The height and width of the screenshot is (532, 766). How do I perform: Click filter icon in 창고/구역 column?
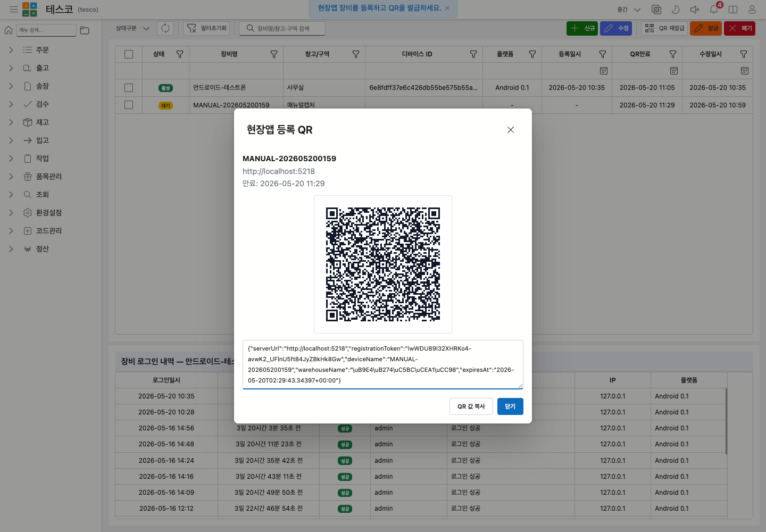point(356,54)
